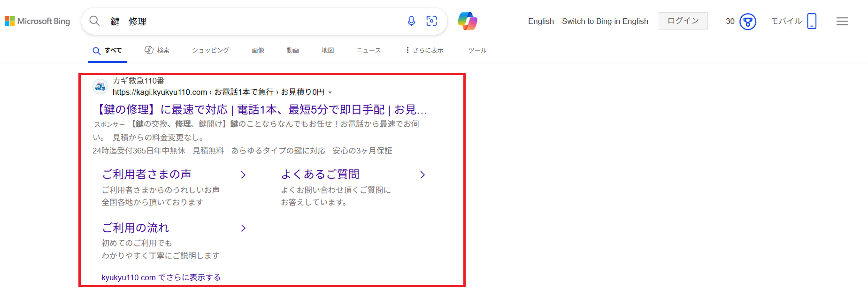Screen dimensions: 868x291
Task: Click the カギ救急110番 site favicon
Action: pyautogui.click(x=100, y=87)
